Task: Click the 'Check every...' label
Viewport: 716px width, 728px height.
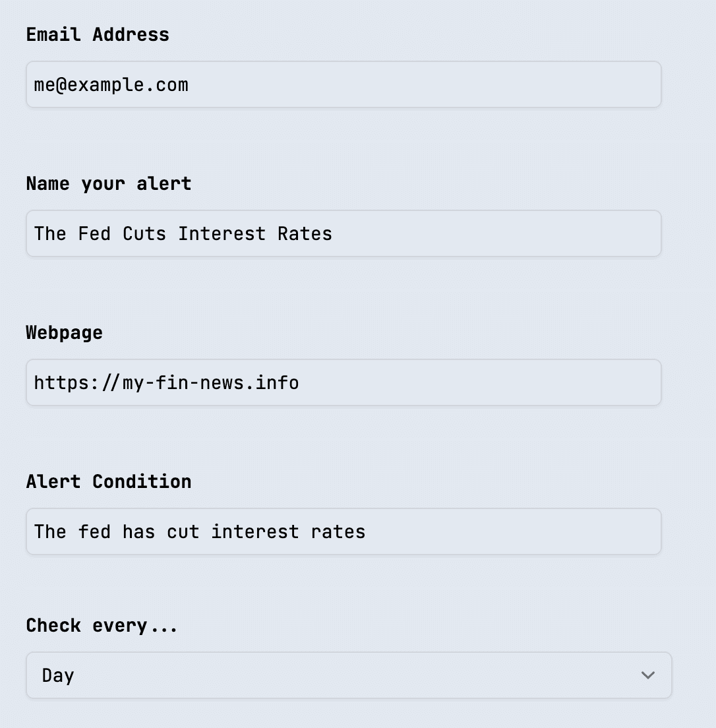Action: point(102,625)
